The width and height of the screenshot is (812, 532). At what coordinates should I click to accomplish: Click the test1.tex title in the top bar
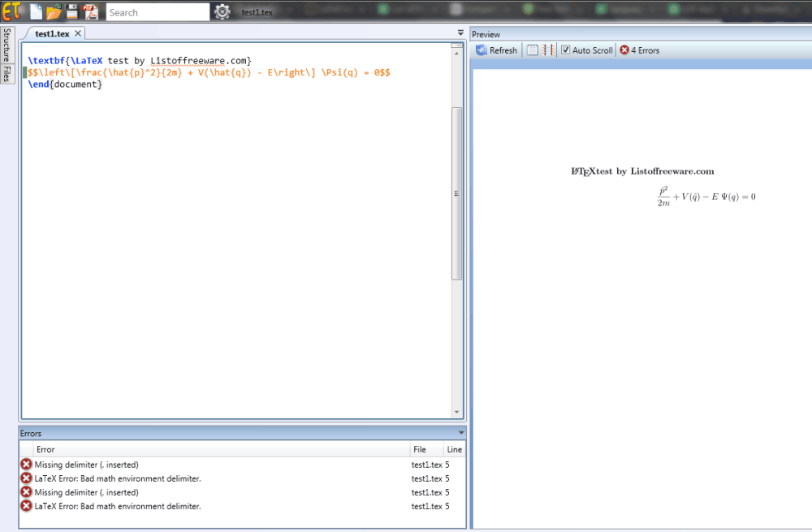click(257, 12)
